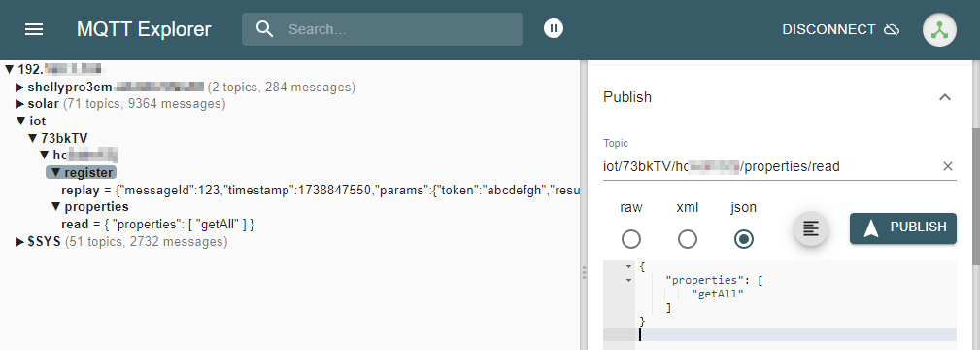Clear the topic field with X
980x350 pixels.
point(948,166)
